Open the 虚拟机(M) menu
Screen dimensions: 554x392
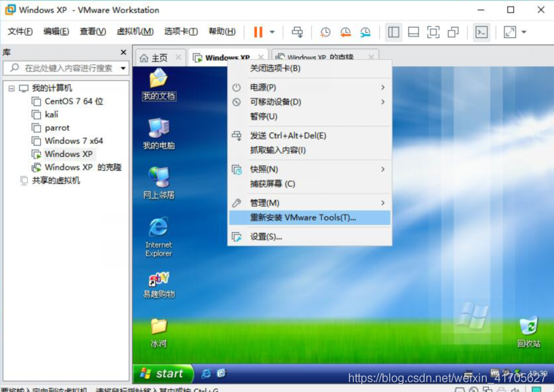[x=135, y=31]
